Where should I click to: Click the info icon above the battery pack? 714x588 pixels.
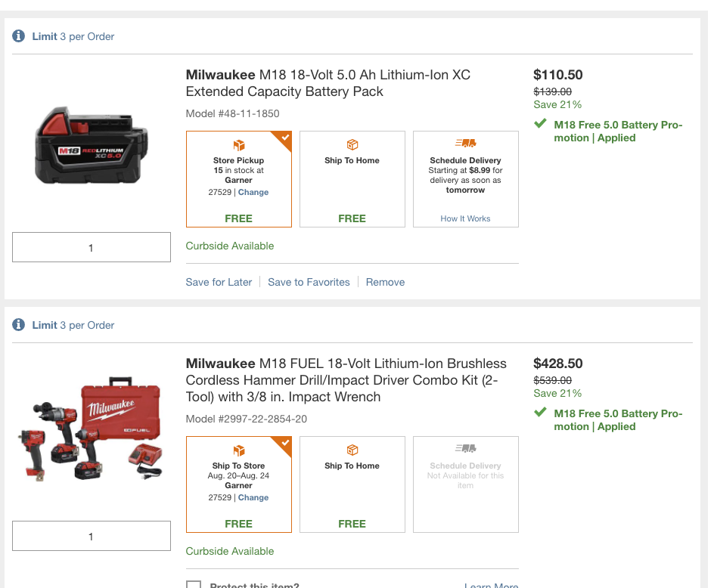(19, 36)
